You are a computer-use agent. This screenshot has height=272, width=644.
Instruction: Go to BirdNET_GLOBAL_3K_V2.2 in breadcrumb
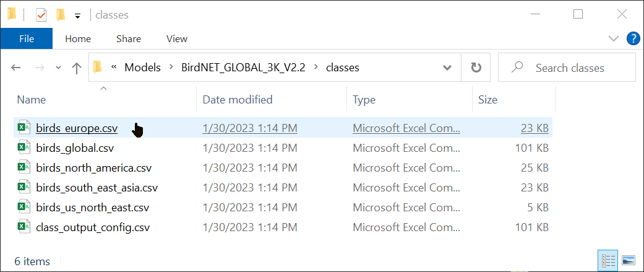point(244,68)
